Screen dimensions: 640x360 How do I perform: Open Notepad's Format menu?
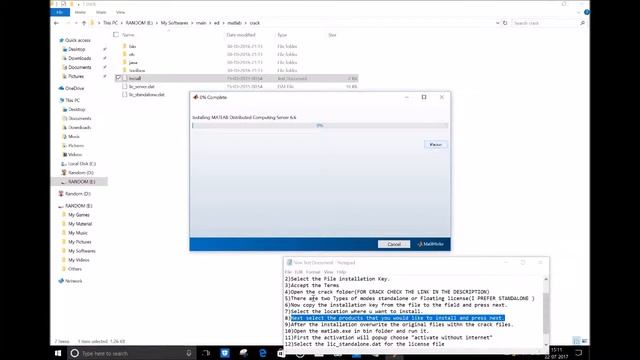(x=313, y=272)
